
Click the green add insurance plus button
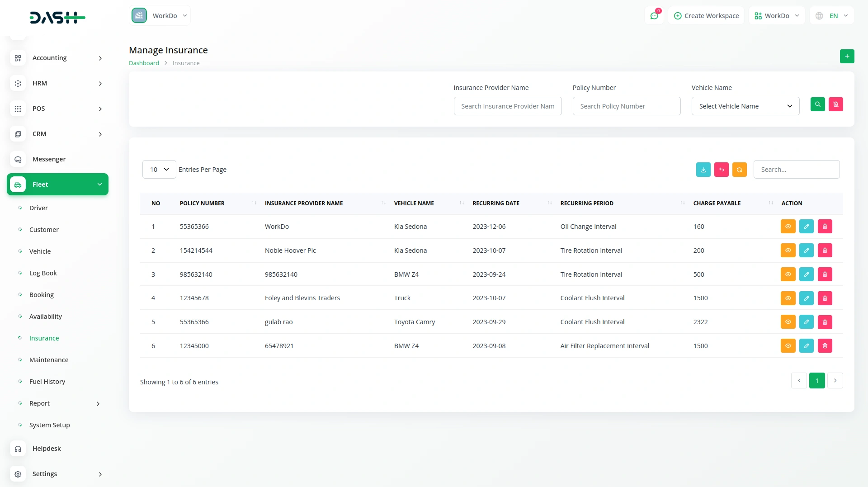point(847,57)
